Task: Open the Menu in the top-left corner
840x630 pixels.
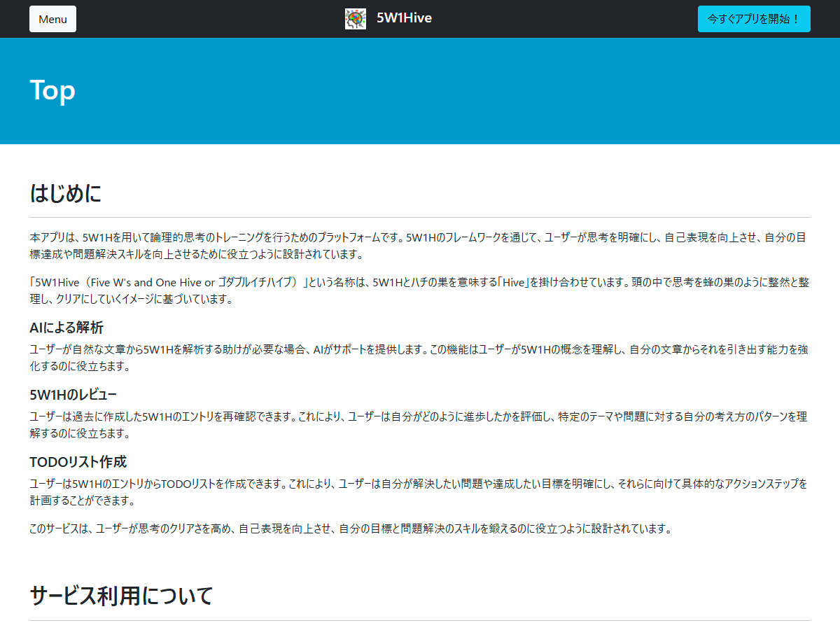Action: tap(52, 19)
